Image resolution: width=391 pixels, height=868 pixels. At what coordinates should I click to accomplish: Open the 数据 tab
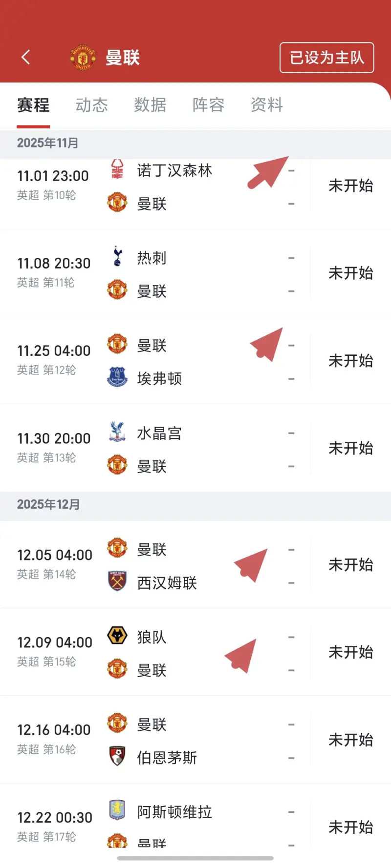[150, 105]
